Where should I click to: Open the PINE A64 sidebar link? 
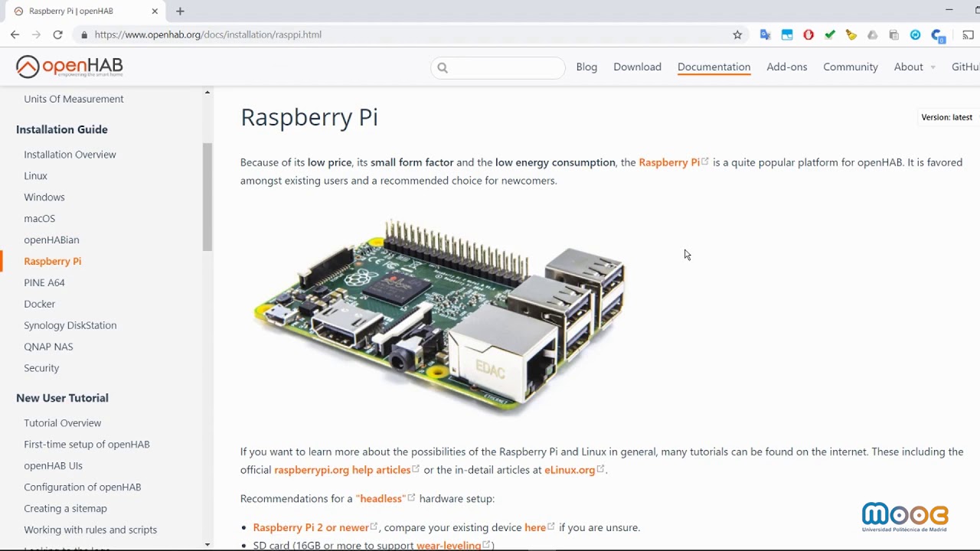pos(44,282)
